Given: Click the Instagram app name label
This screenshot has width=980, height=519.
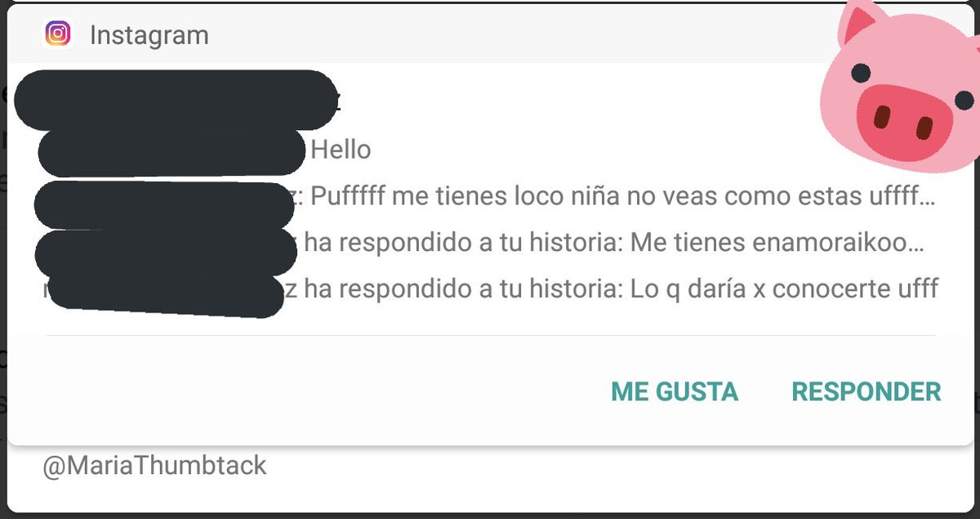Looking at the screenshot, I should coord(149,35).
